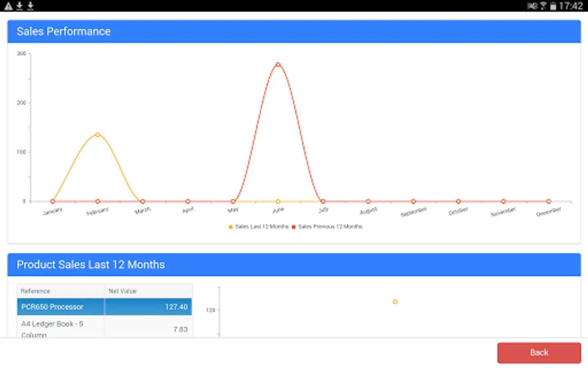Screen dimensions: 588x368
Task: Toggle the Sales Previous 12 Months legend series
Action: pyautogui.click(x=329, y=227)
